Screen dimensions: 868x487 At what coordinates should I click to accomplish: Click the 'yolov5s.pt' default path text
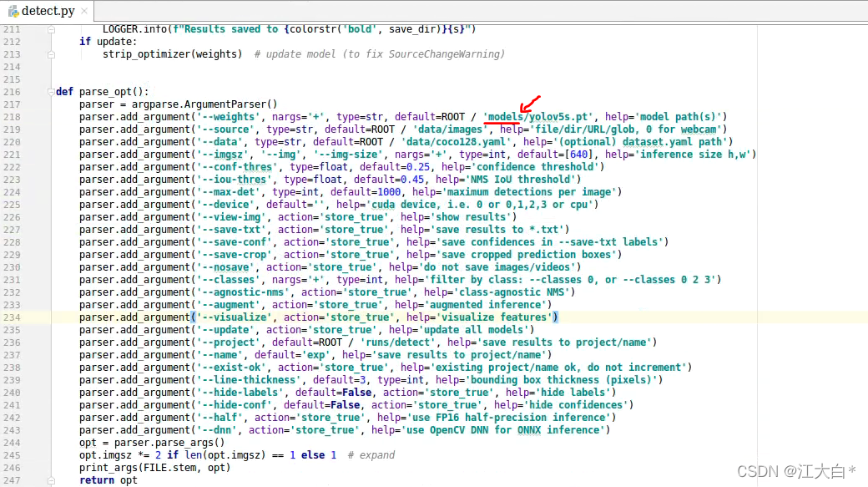pos(558,117)
